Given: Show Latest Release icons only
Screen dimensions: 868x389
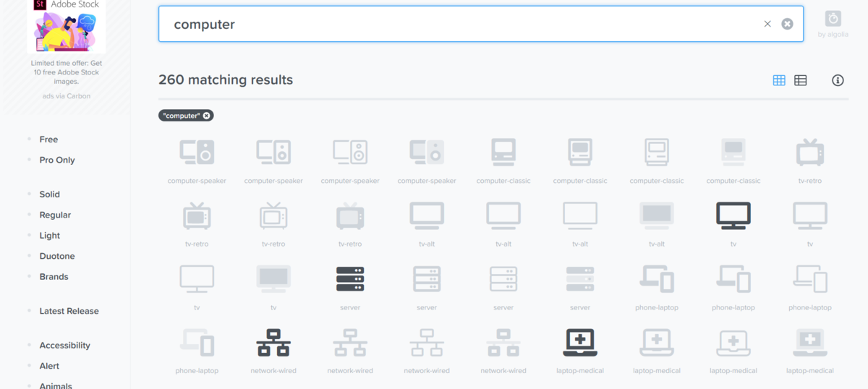Looking at the screenshot, I should (x=69, y=311).
